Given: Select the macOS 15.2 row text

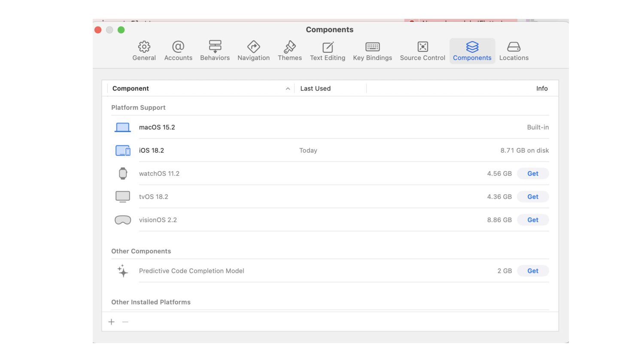Looking at the screenshot, I should pyautogui.click(x=157, y=127).
